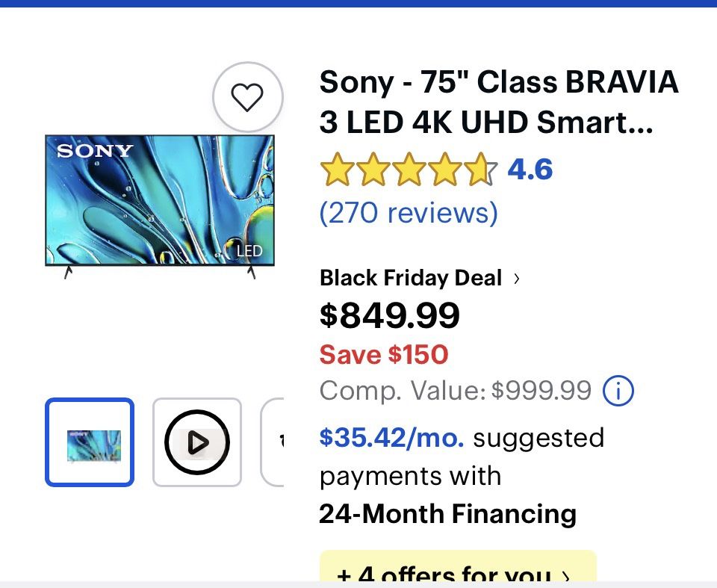The image size is (717, 588).
Task: Click the Sony BRAVIA product title
Action: tap(499, 102)
